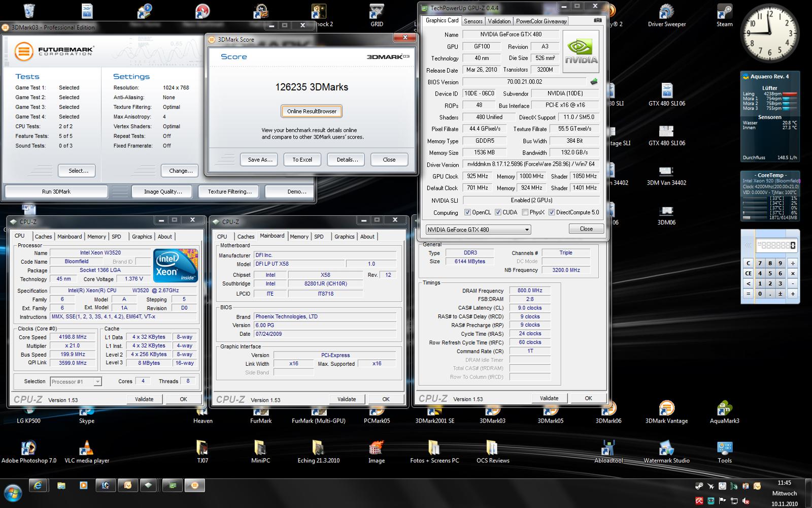The image size is (812, 508).
Task: Launch the Abloadtool shortcut
Action: [x=608, y=452]
